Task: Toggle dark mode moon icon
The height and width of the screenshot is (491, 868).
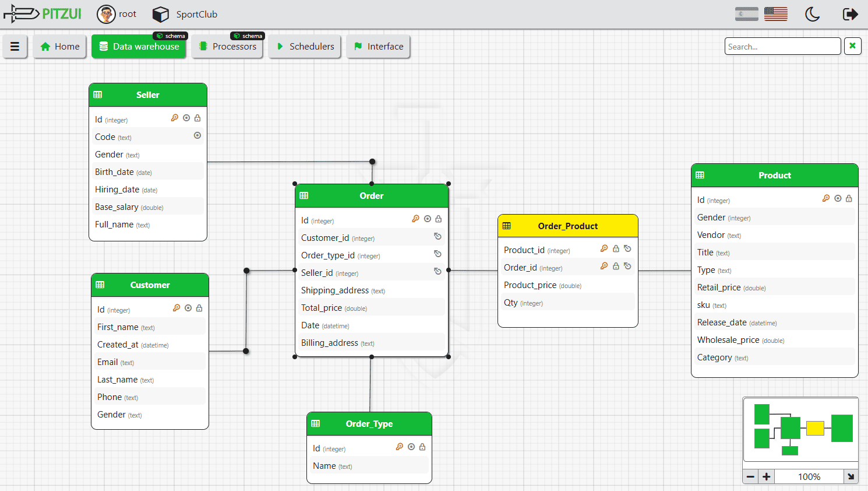Action: (813, 14)
